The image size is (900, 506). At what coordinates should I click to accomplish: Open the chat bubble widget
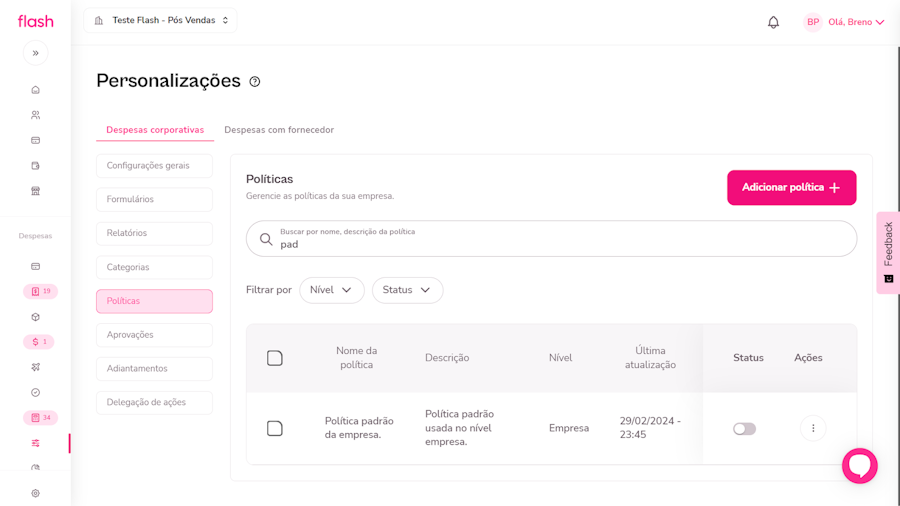pos(859,465)
